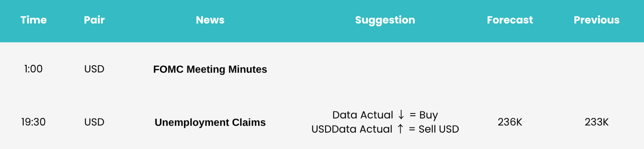This screenshot has width=644, height=149.
Task: Click the up arrow in the Sell suggestion
Action: (400, 129)
